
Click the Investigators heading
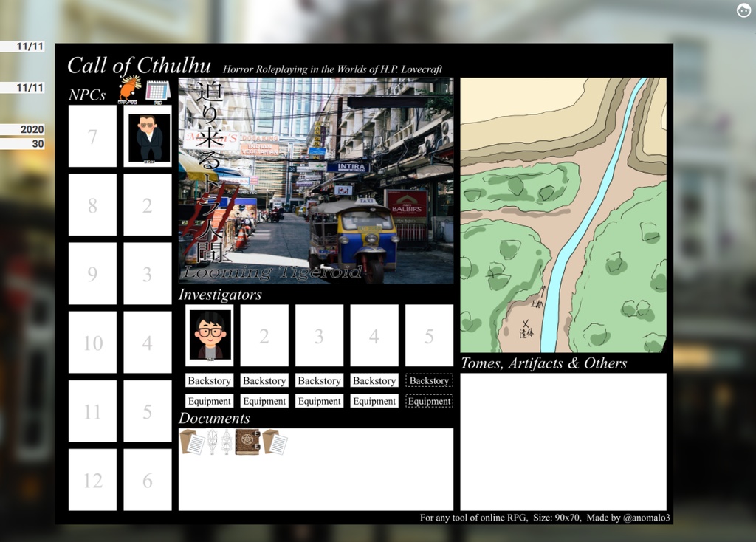tap(220, 294)
